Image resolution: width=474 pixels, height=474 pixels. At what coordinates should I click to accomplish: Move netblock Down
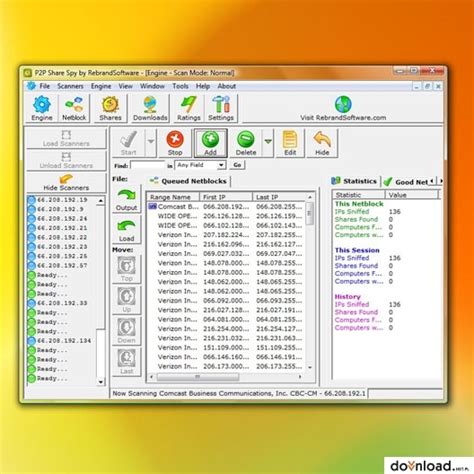[x=126, y=331]
